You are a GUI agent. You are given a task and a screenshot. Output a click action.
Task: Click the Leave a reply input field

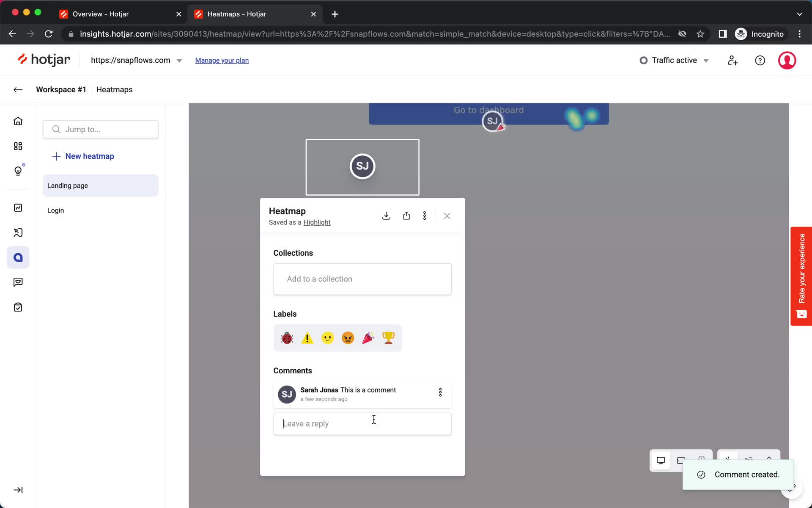(362, 423)
